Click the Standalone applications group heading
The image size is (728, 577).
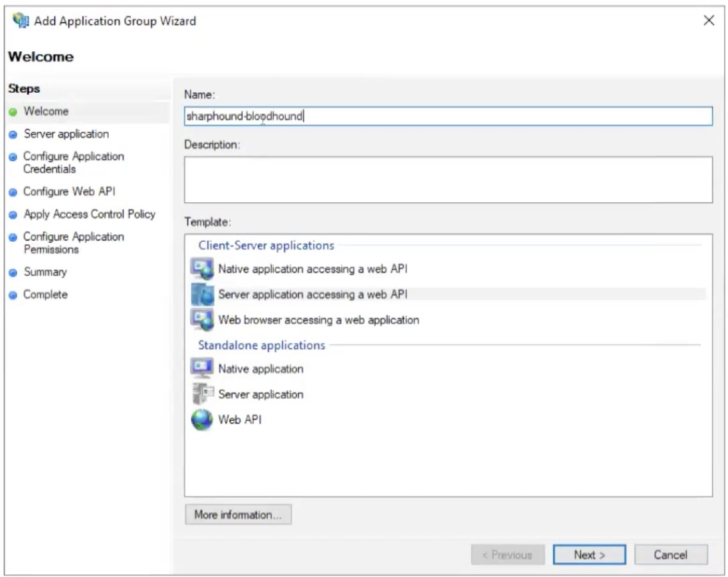pos(262,345)
